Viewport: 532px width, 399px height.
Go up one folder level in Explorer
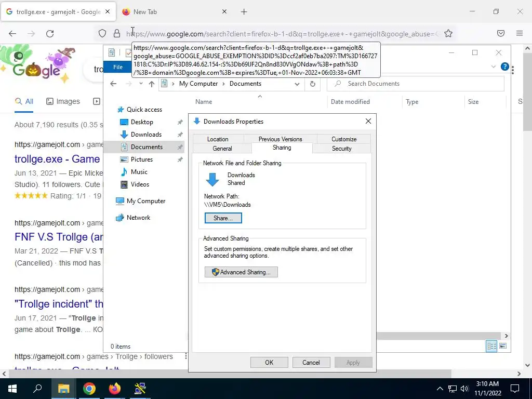tap(152, 84)
